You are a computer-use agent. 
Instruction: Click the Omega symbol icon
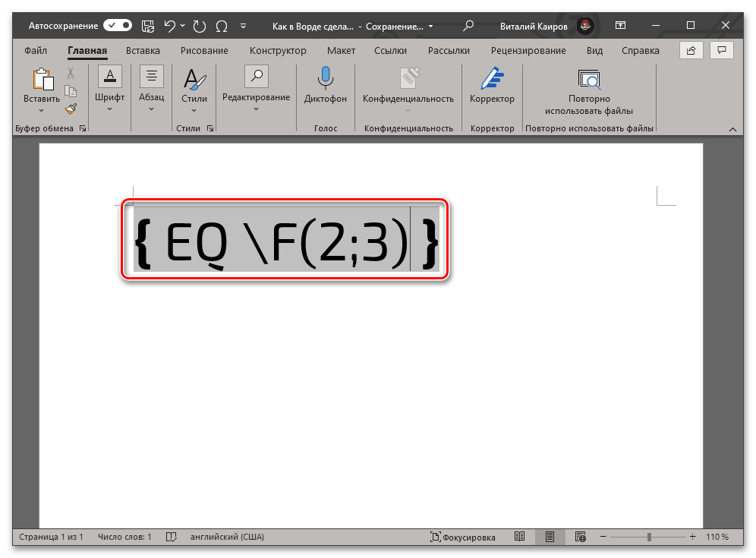tap(222, 26)
